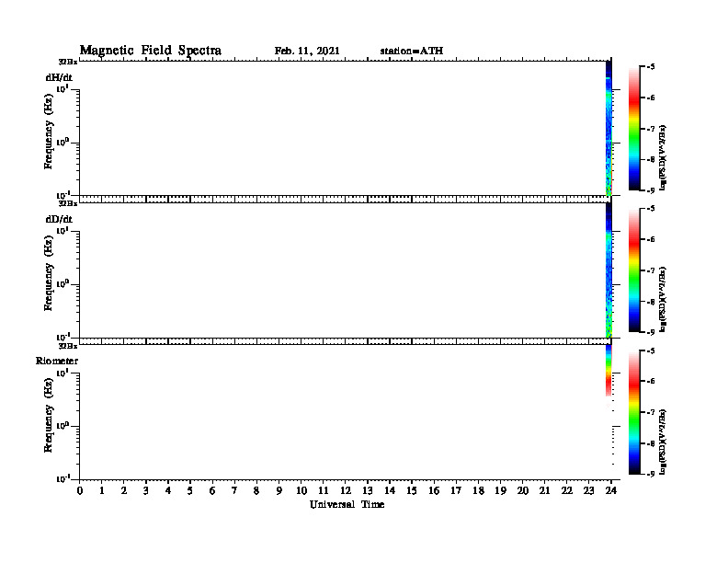The image size is (728, 563).
Task: Click hour "14" on the time axis
Action: [x=390, y=491]
